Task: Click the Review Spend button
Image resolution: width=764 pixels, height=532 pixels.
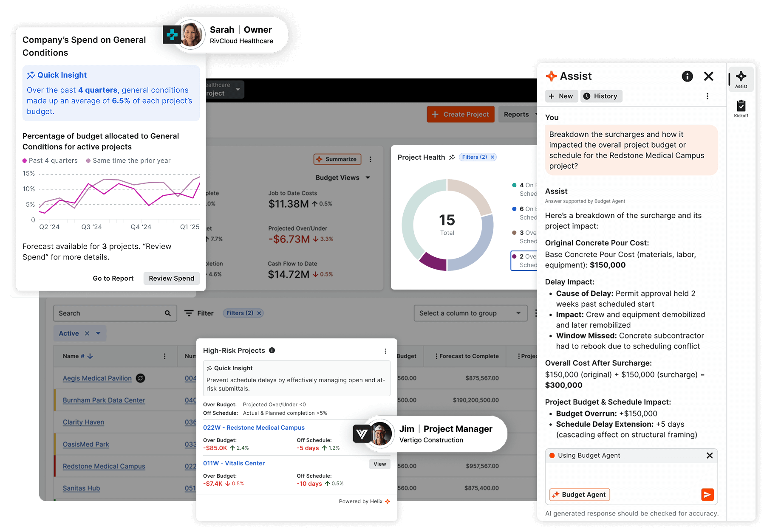Action: pyautogui.click(x=172, y=279)
